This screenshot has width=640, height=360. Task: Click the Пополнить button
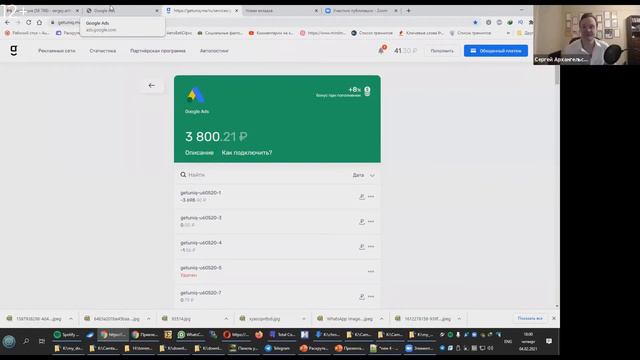pyautogui.click(x=442, y=51)
